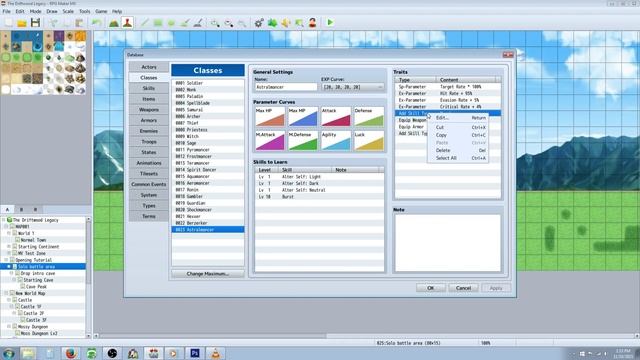
Task: Click the OK button
Action: point(431,288)
